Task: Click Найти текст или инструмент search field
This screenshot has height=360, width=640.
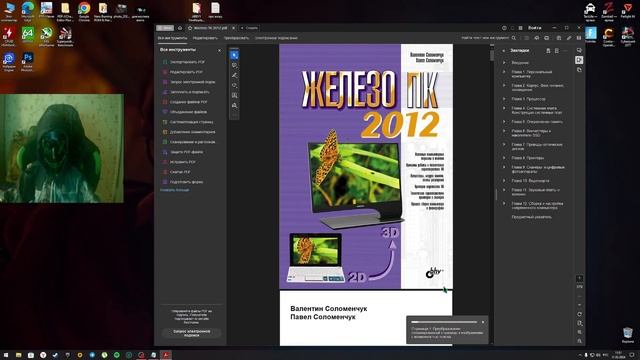Action: point(485,38)
